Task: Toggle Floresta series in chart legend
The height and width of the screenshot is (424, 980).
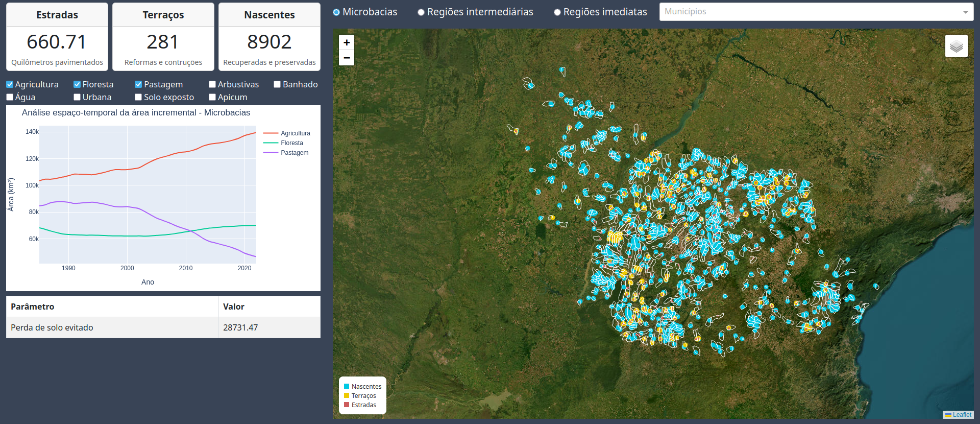Action: 283,143
